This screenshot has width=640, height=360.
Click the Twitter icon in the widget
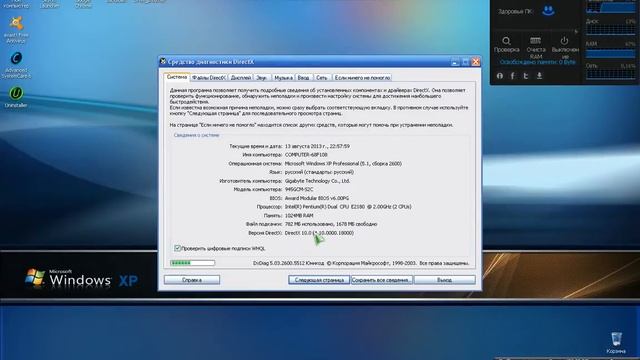[x=526, y=76]
